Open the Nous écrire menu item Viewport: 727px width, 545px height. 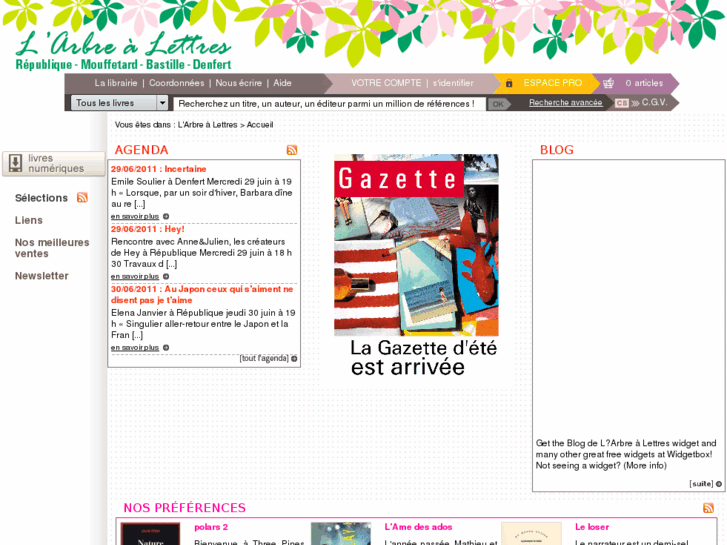(238, 83)
